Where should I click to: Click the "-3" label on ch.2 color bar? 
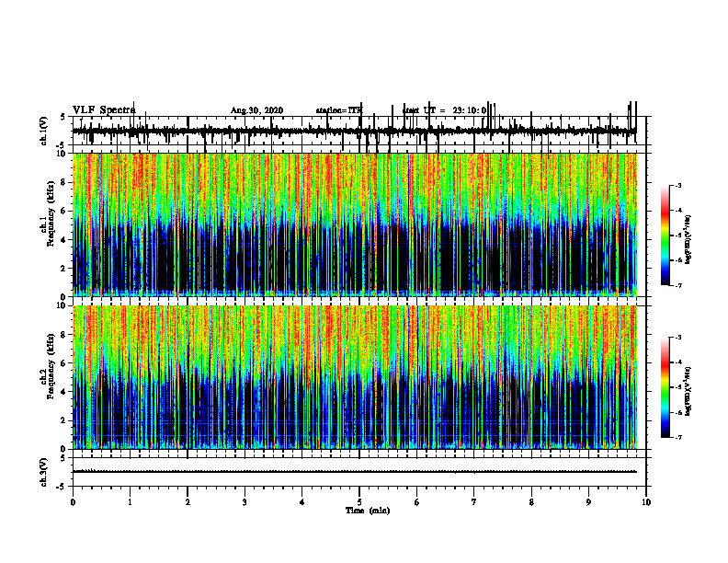678,338
